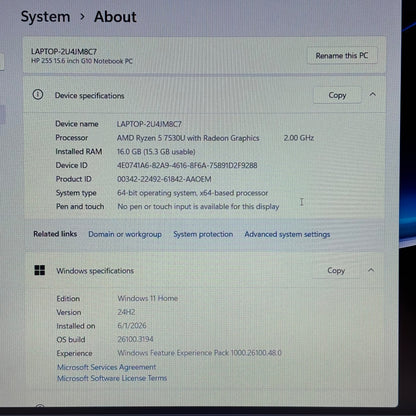This screenshot has height=416, width=416.
Task: Collapse the Windows specifications section chevron
Action: point(371,270)
